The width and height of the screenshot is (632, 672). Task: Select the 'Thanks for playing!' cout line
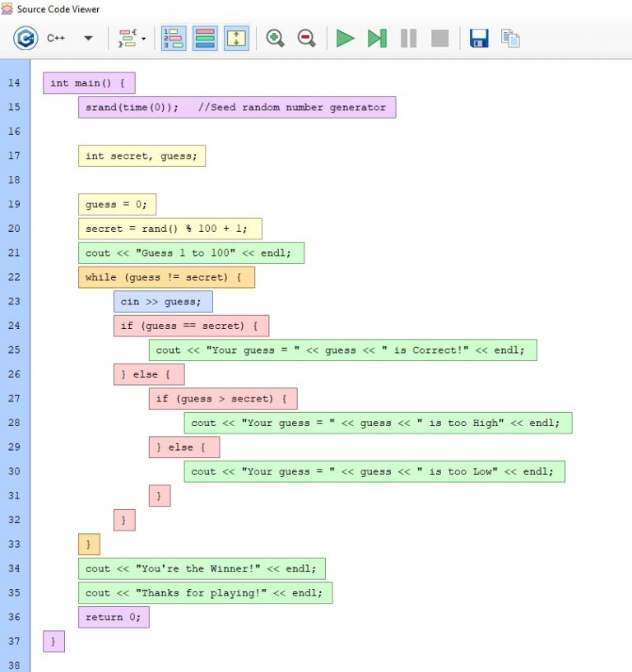point(206,593)
